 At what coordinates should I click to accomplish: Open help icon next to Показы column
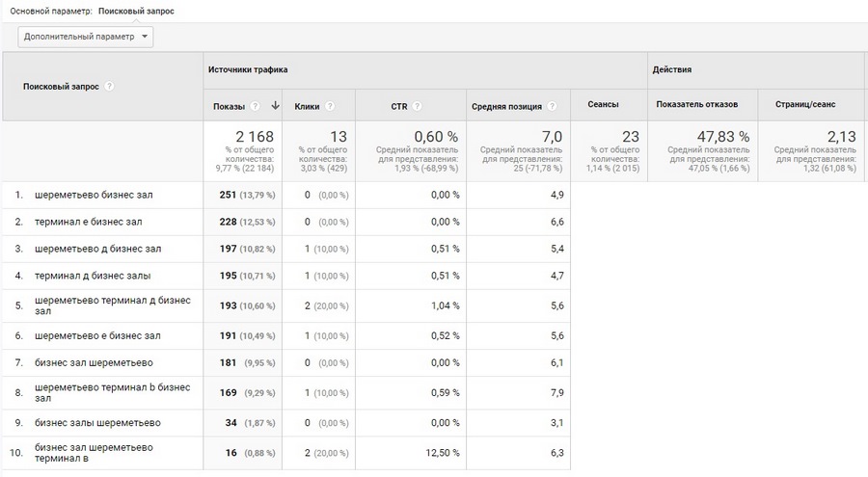(256, 106)
